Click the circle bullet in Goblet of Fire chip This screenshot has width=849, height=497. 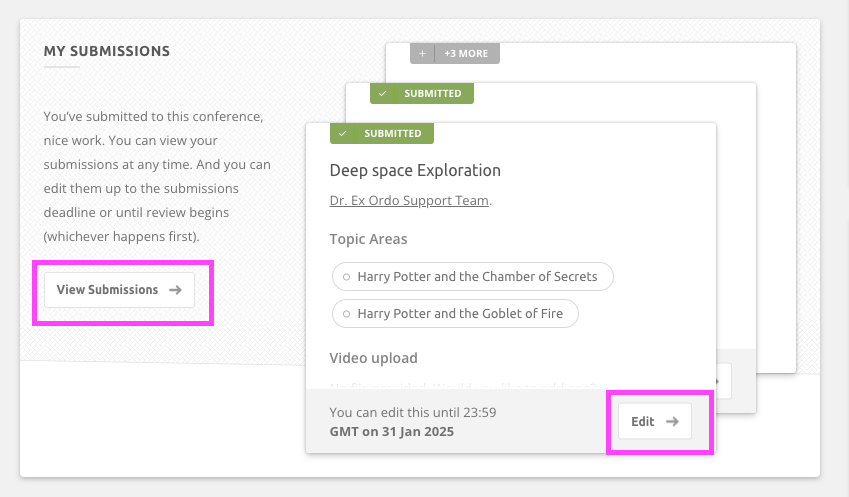click(x=346, y=314)
